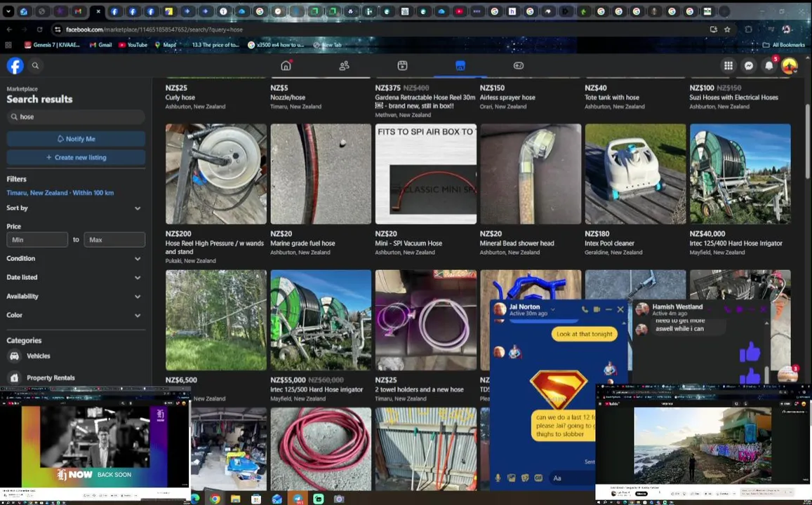
Task: Expand the Color filter
Action: [74, 315]
